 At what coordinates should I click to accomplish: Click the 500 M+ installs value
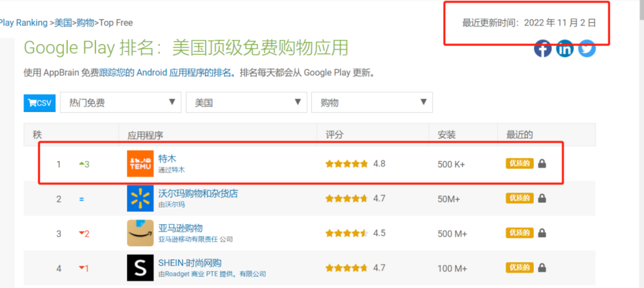452,234
